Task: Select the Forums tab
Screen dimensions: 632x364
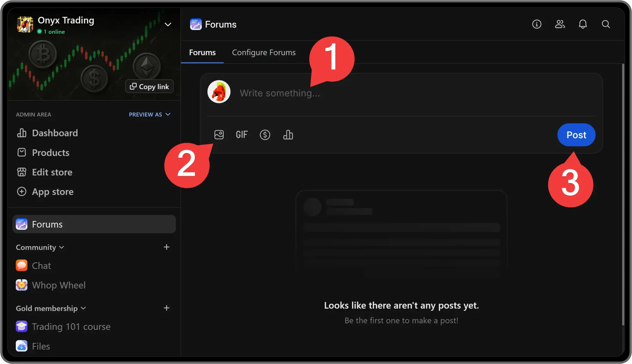Action: coord(202,52)
